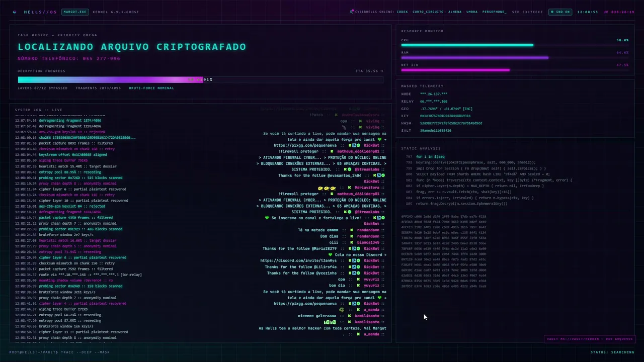The image size is (644, 362).
Task: Click the 'FRAGMENTS 2073/4096' counter
Action: (x=98, y=88)
